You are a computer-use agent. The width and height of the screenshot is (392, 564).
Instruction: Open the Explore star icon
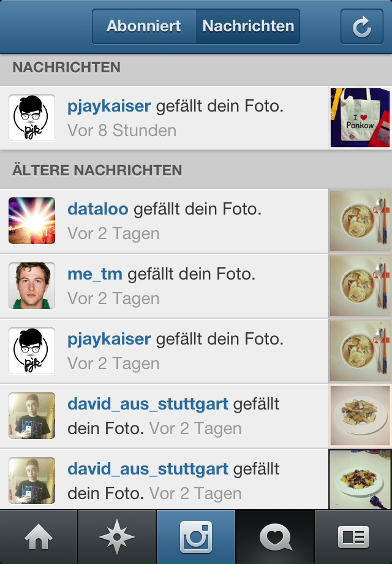coord(117,537)
